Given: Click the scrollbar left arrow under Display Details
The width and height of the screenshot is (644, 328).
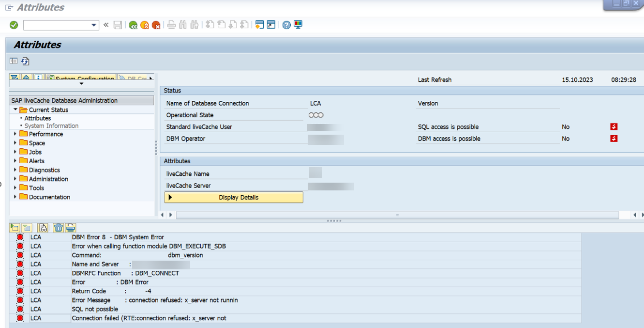Looking at the screenshot, I should (x=163, y=215).
